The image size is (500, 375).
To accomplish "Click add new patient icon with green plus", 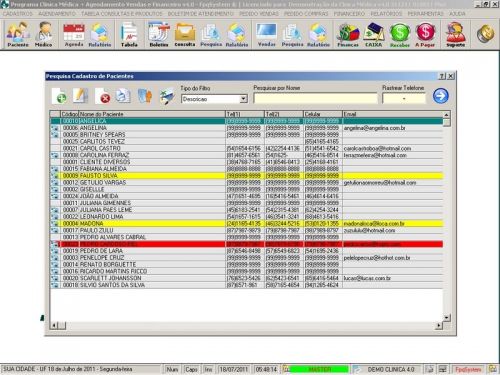I will 59,96.
